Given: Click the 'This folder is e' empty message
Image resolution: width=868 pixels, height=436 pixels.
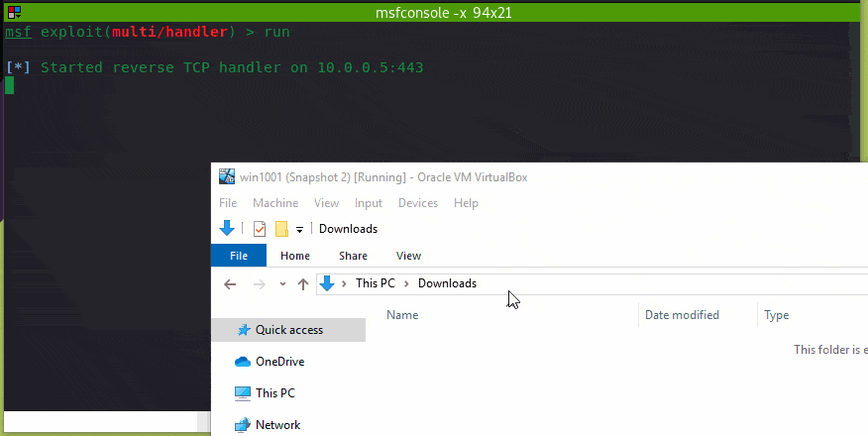Looking at the screenshot, I should 830,350.
